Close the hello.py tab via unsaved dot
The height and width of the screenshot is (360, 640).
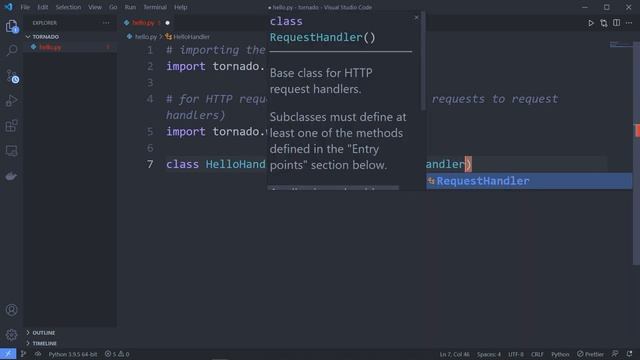coord(167,23)
